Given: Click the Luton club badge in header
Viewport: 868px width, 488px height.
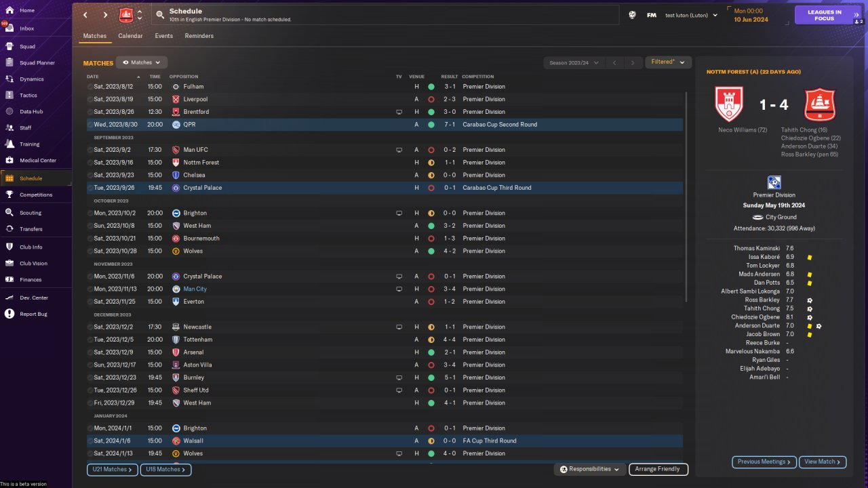Looking at the screenshot, I should [x=126, y=15].
